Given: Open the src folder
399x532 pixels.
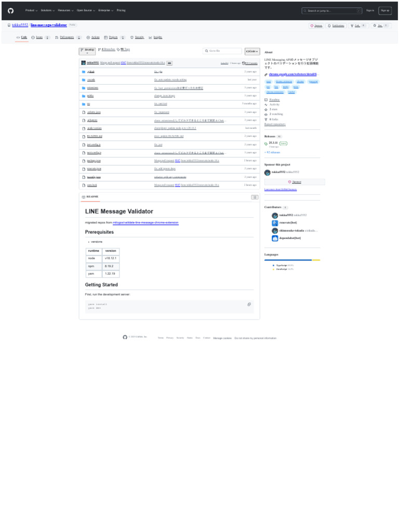Looking at the screenshot, I should [88, 104].
